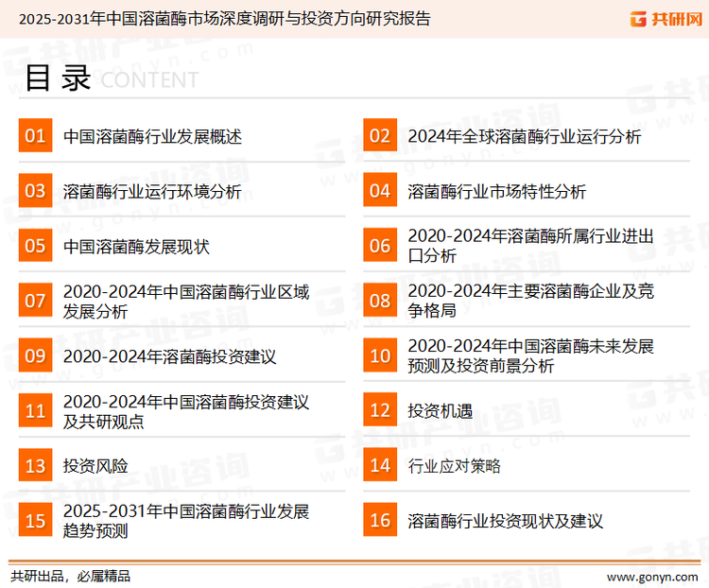Click the orange 02 number box

pos(380,136)
